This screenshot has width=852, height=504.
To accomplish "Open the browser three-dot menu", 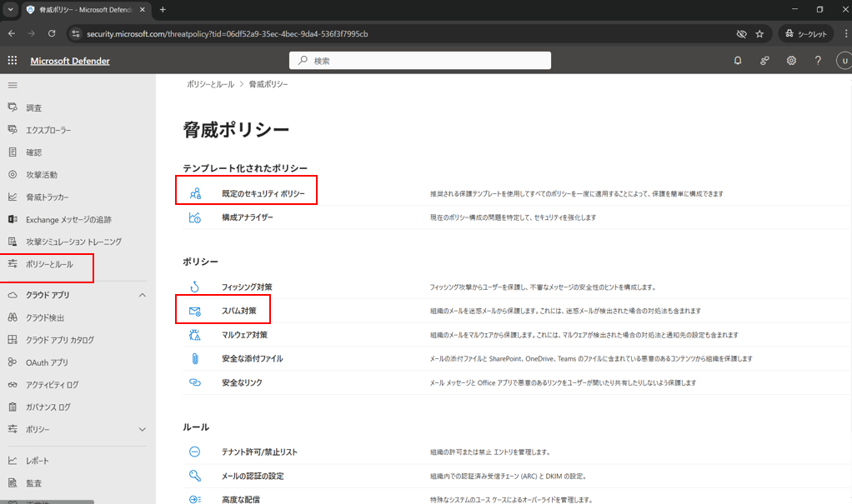I will pos(846,33).
